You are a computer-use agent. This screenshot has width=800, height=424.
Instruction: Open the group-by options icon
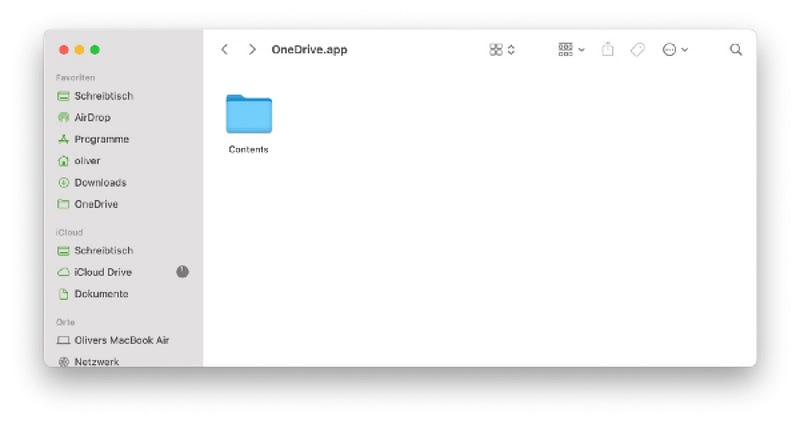[565, 49]
